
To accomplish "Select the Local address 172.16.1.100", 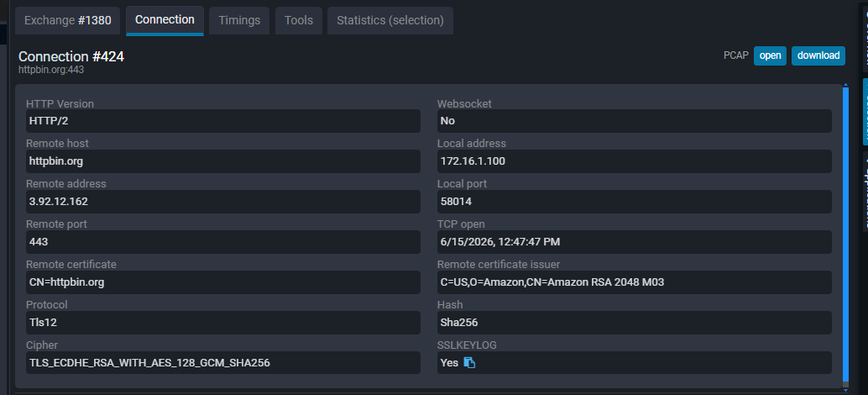I will 635,161.
